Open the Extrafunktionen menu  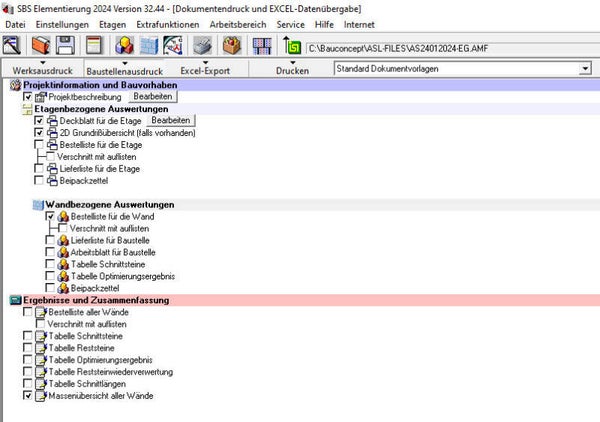pyautogui.click(x=168, y=24)
